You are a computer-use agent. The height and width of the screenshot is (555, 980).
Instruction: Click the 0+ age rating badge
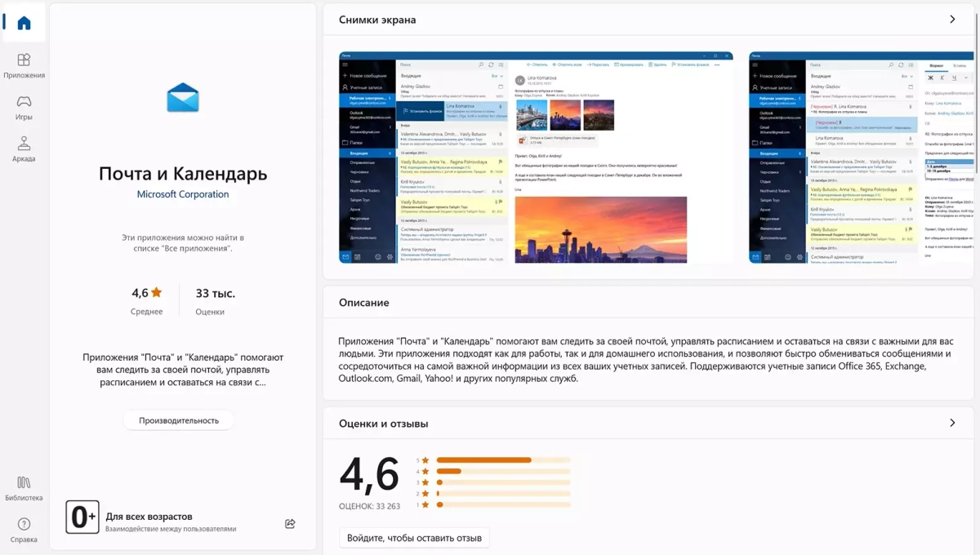coord(82,517)
